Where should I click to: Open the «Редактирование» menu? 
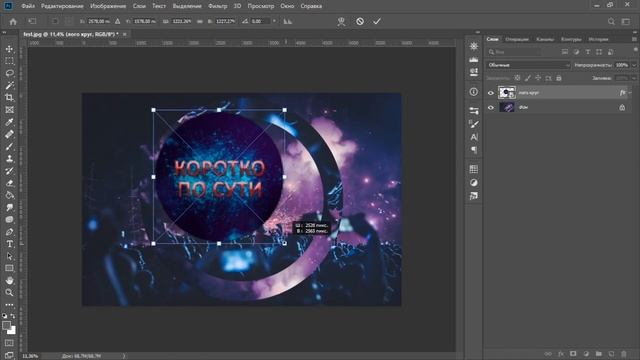tap(62, 6)
